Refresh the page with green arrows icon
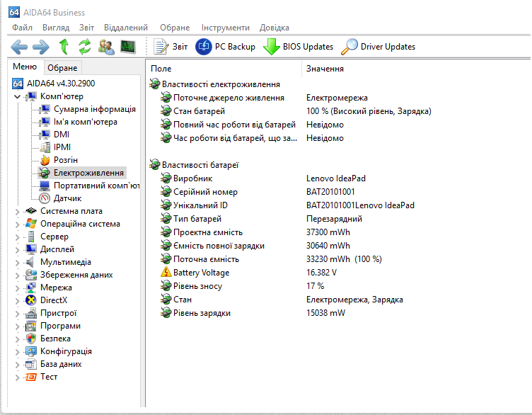Screen dimensions: 532x415 [x=85, y=47]
